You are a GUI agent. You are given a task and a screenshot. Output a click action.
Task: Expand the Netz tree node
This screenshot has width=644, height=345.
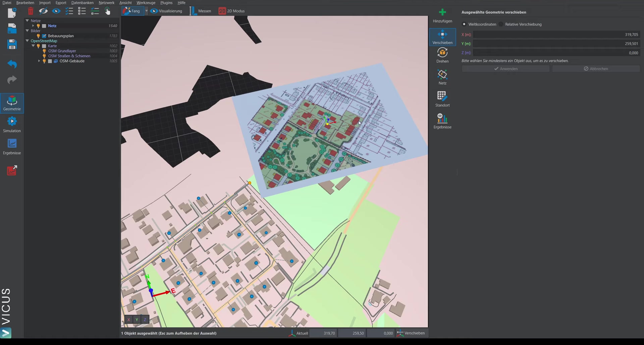33,26
